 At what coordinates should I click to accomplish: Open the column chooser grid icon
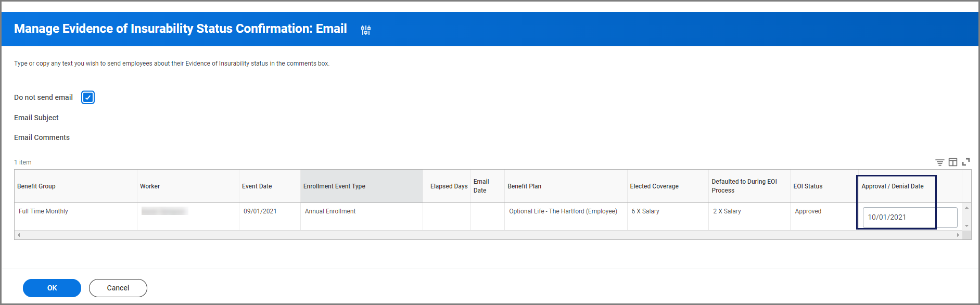[x=952, y=162]
